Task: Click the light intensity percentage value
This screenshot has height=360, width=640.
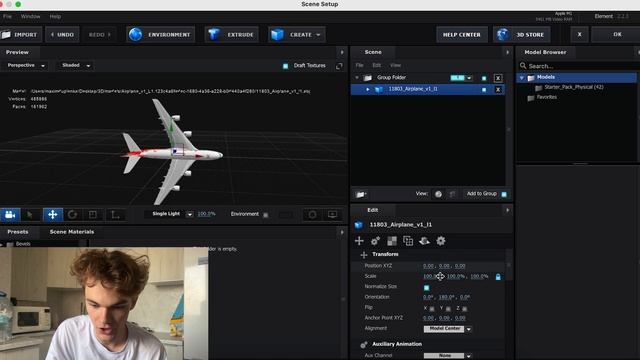Action: 206,214
